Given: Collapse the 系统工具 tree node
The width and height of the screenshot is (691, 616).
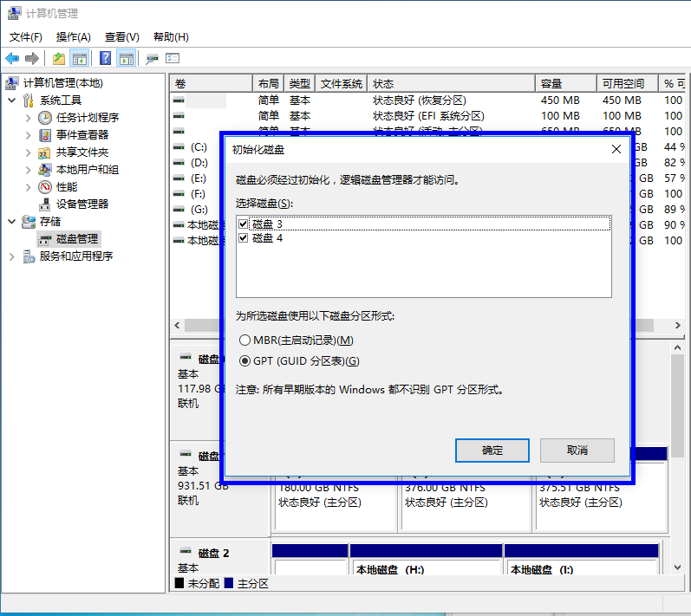Looking at the screenshot, I should (12, 101).
